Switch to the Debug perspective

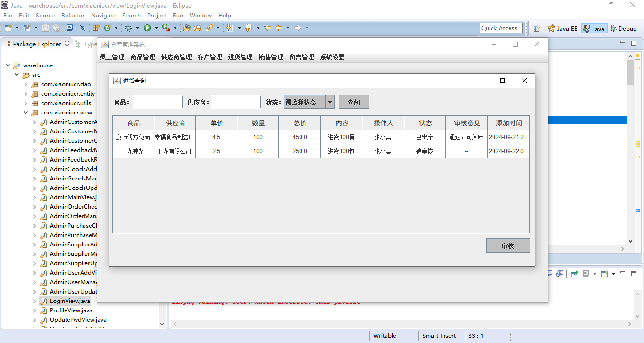[x=623, y=28]
